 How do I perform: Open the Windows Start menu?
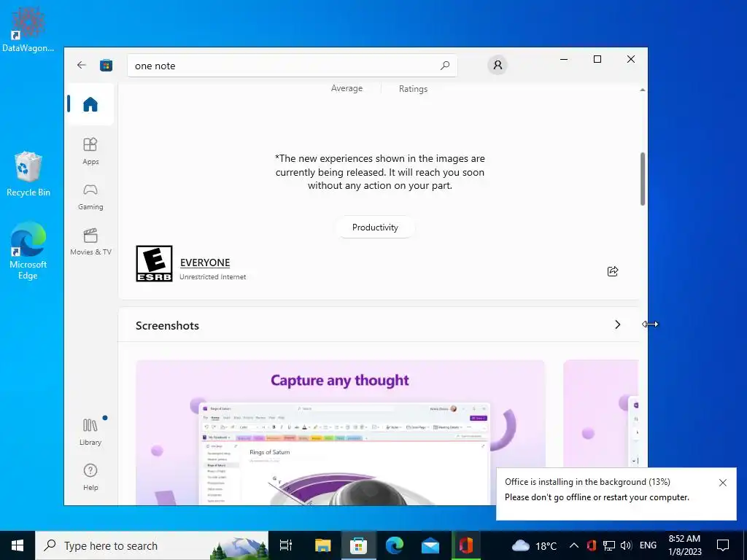[18, 545]
